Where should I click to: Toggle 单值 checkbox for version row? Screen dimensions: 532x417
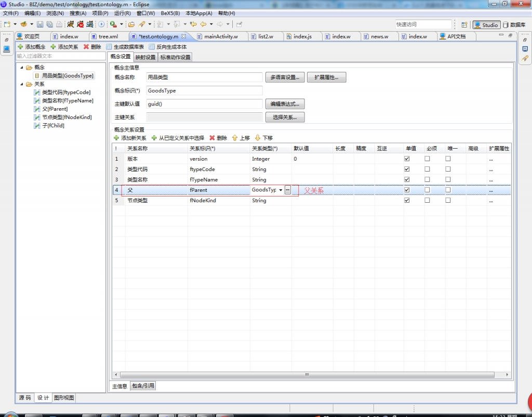coord(407,159)
